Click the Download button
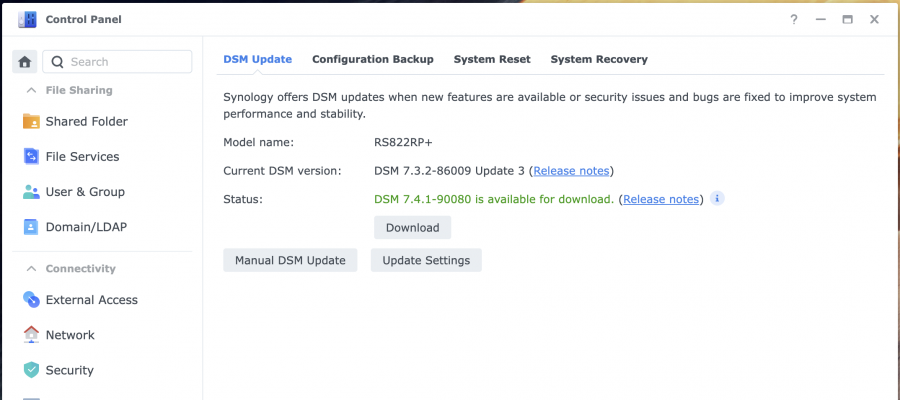The width and height of the screenshot is (900, 400). [413, 228]
